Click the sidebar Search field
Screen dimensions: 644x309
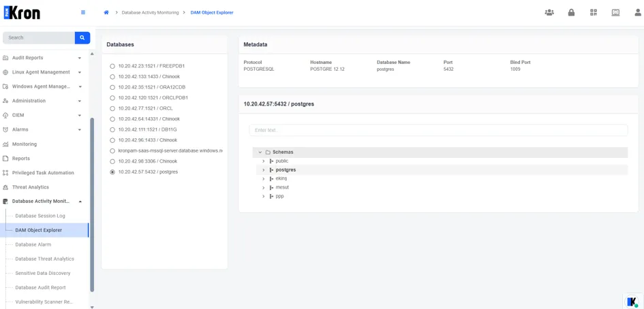click(x=39, y=37)
